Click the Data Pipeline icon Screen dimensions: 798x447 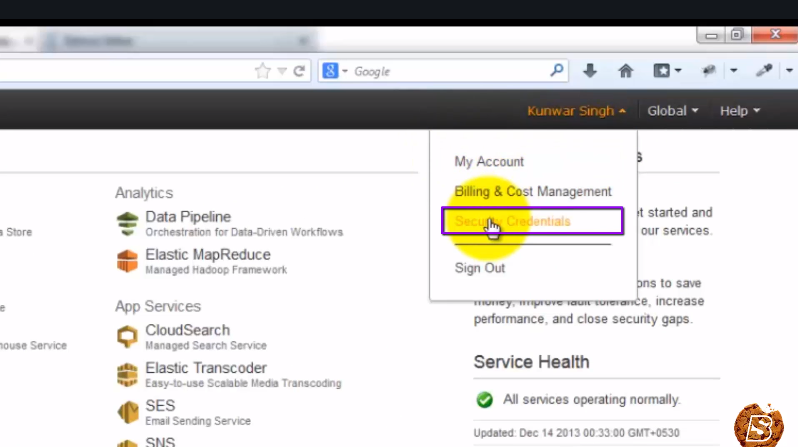tap(127, 224)
